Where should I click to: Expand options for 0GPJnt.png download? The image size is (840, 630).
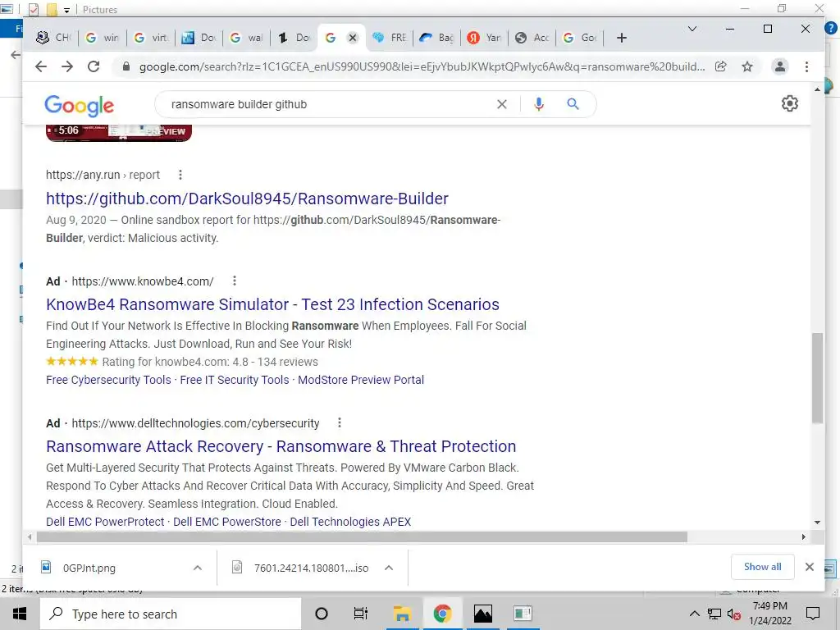(198, 568)
